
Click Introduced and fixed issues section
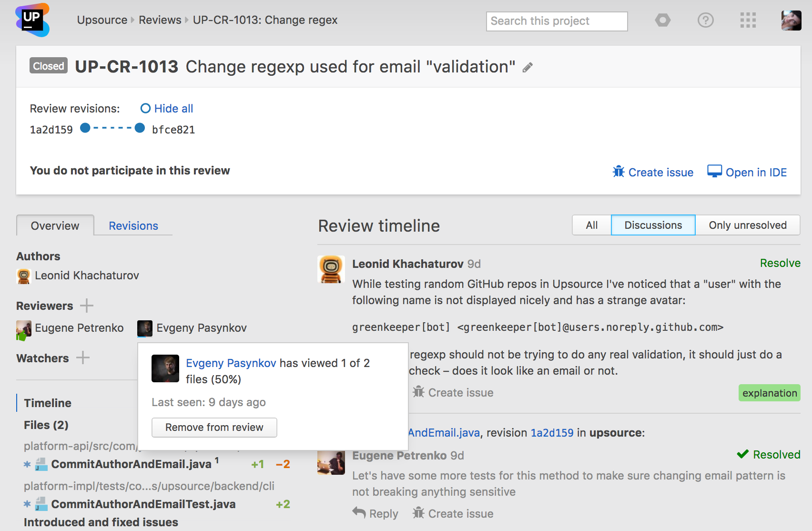point(101,522)
